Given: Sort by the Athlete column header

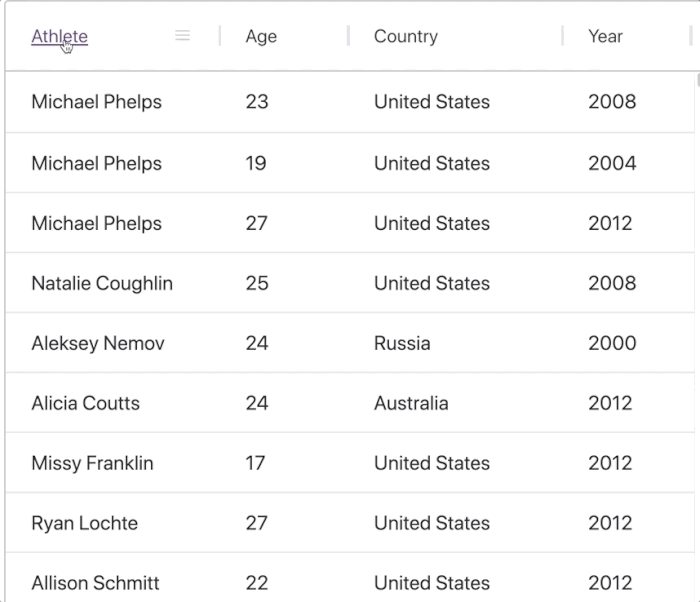Looking at the screenshot, I should pos(60,37).
